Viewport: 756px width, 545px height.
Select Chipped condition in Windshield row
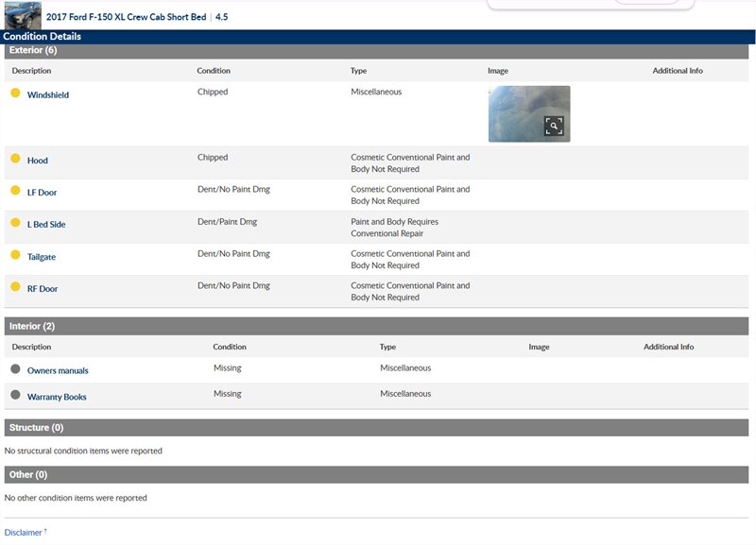(213, 92)
